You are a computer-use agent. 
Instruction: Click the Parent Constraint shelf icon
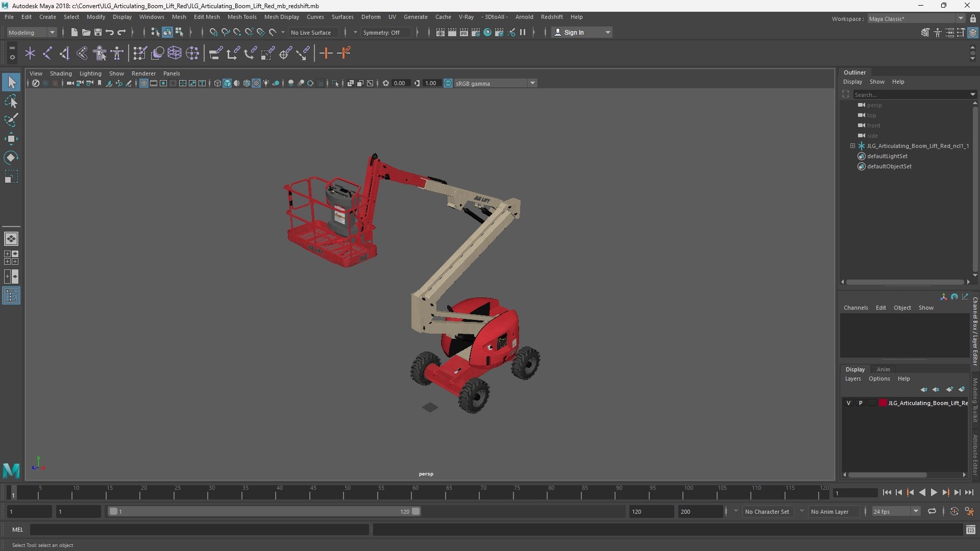[215, 53]
